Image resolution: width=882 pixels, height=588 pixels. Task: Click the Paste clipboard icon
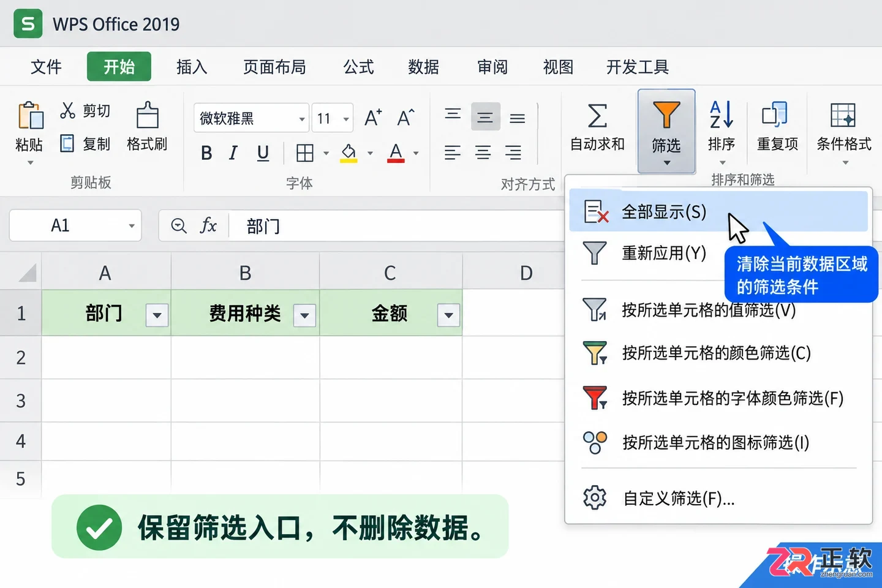point(29,116)
